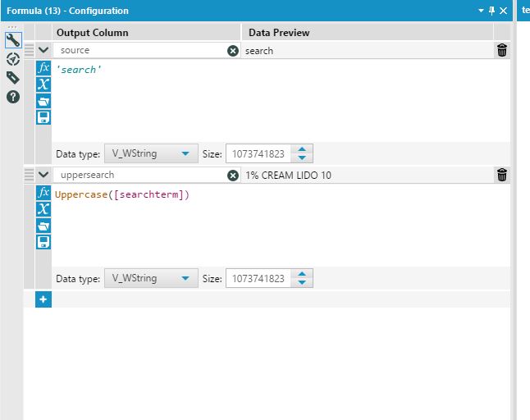Open functions (fx) for source expression

point(44,68)
